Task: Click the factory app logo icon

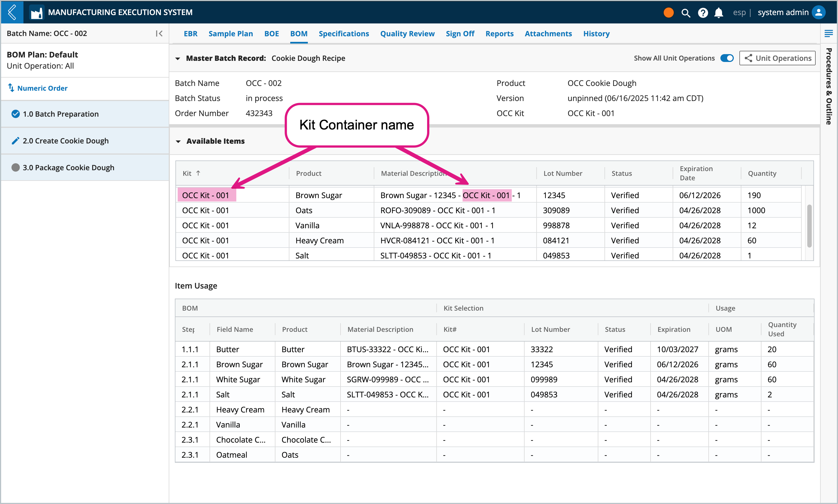Action: (36, 13)
